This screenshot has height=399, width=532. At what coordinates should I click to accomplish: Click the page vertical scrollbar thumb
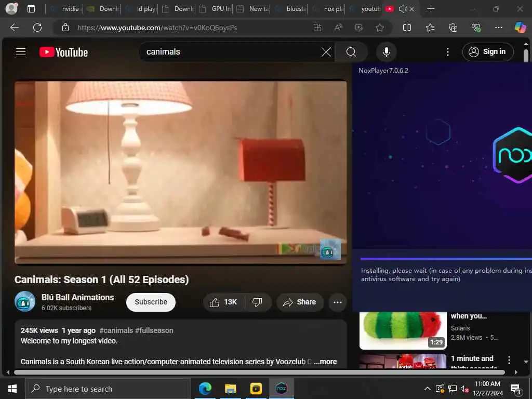click(526, 56)
